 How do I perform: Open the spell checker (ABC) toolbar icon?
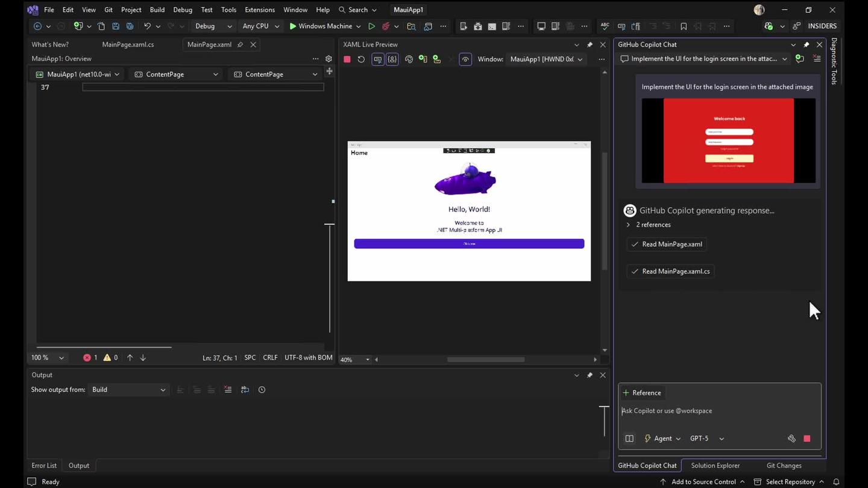605,26
